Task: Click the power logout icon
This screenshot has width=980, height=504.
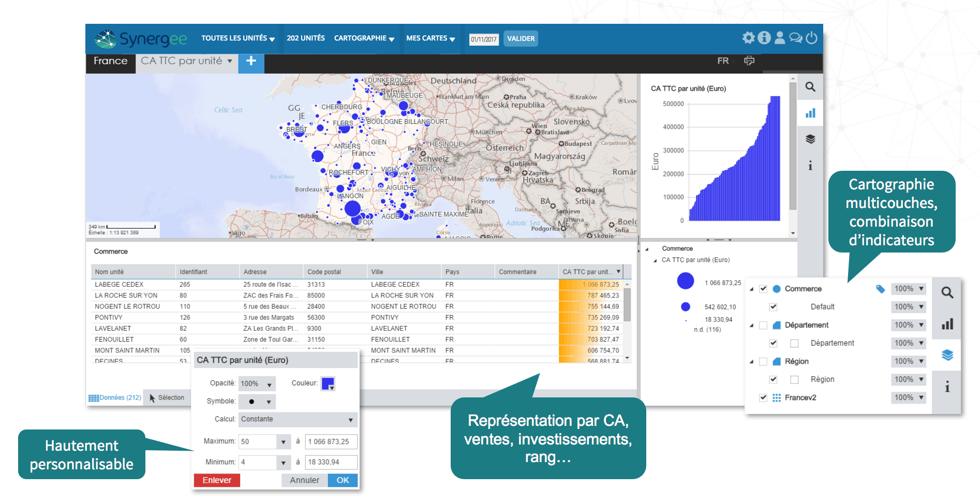Action: pos(812,38)
